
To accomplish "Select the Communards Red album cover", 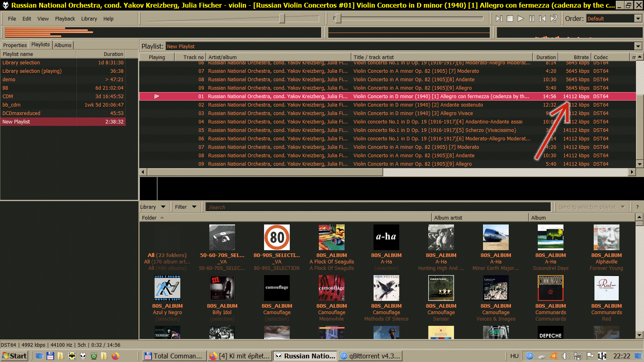I will click(x=607, y=288).
